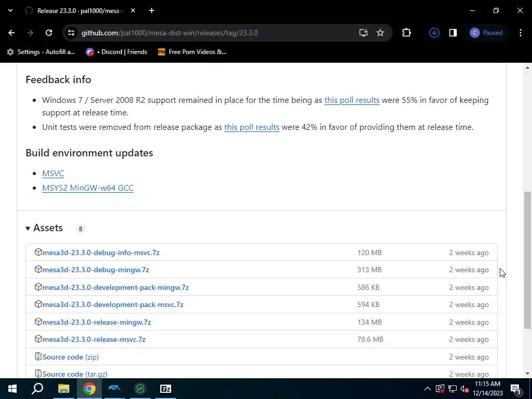Download mesa3d-23.3.0-debug-mingw.7z

coord(96,270)
